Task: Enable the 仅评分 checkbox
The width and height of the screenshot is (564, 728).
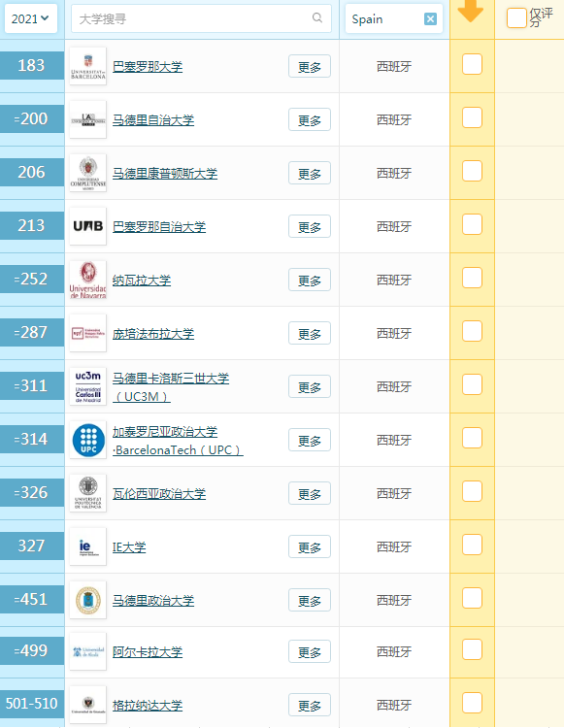Action: coord(516,18)
